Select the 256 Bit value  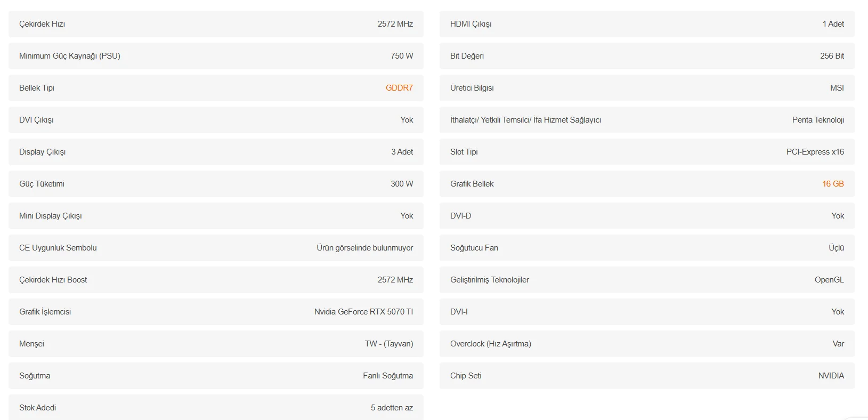click(832, 56)
